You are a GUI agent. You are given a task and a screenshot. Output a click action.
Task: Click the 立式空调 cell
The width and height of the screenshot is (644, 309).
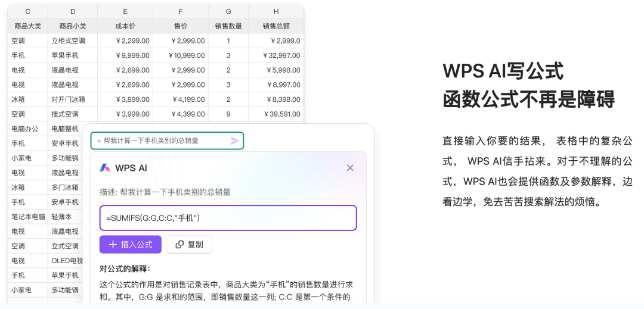pos(66,246)
